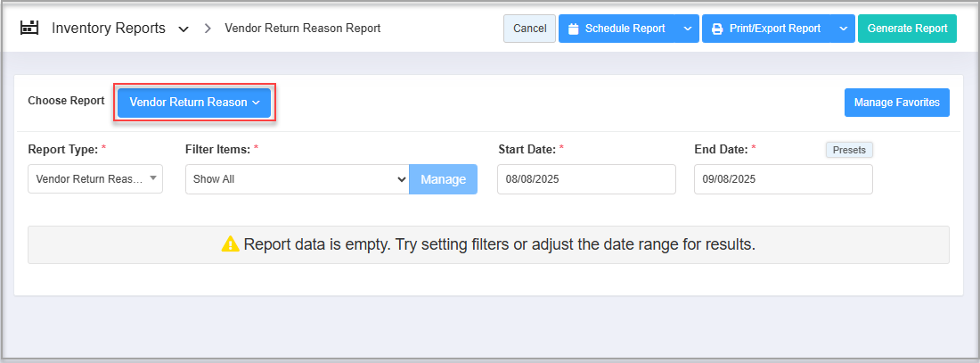Click the calendar icon on Schedule Report
The width and height of the screenshot is (980, 363).
click(574, 29)
